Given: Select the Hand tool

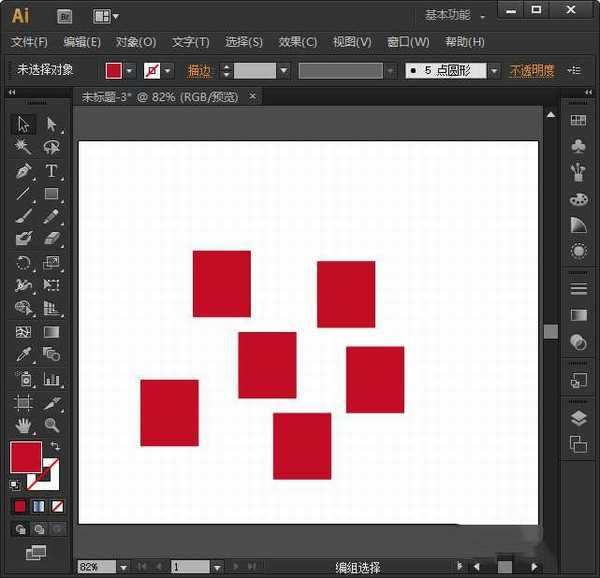Looking at the screenshot, I should coord(23,425).
